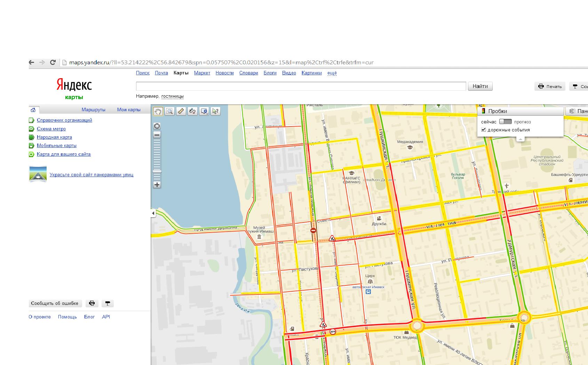This screenshot has width=588, height=365.
Task: Open the Мои карты tab
Action: tap(129, 109)
